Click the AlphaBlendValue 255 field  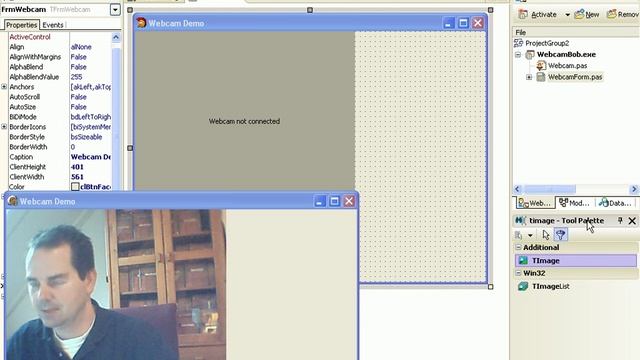tap(90, 77)
